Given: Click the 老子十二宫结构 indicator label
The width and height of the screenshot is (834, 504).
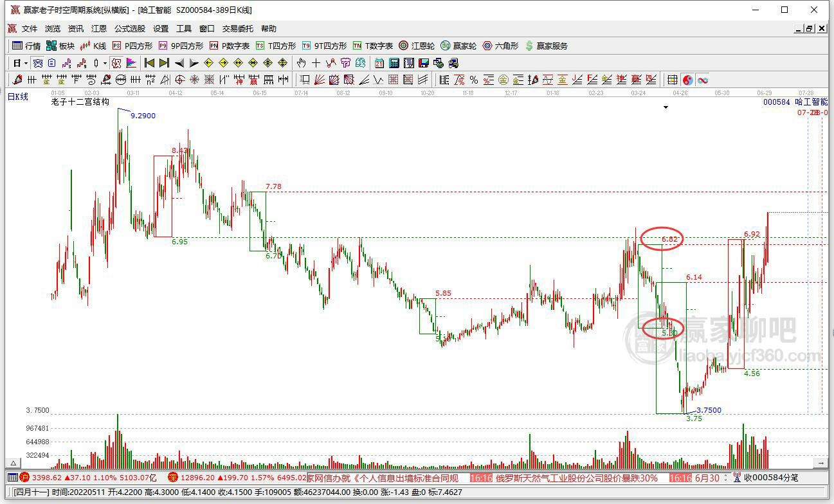Looking at the screenshot, I should pyautogui.click(x=80, y=102).
